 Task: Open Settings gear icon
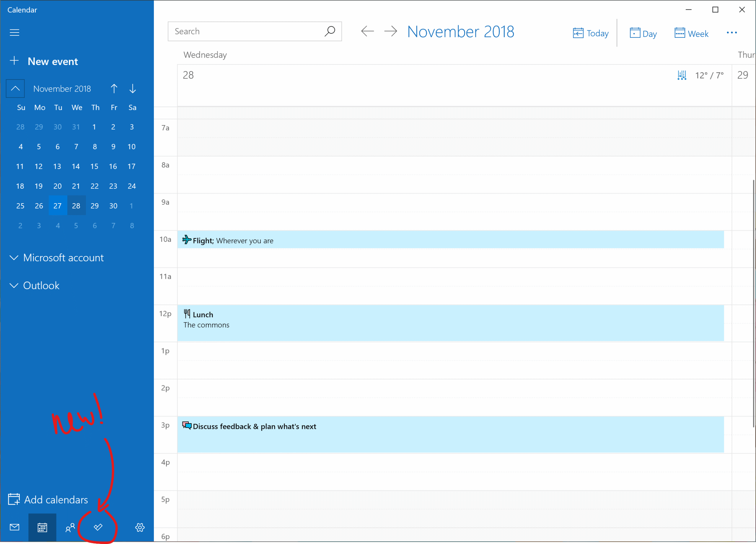140,527
